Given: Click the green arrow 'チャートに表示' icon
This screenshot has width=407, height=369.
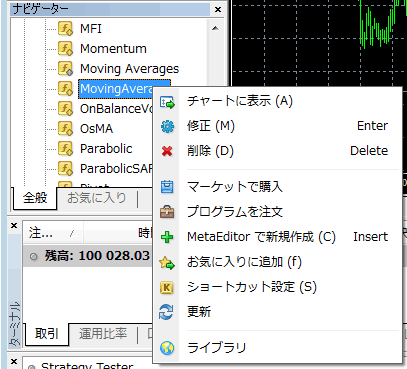Looking at the screenshot, I should (x=167, y=102).
